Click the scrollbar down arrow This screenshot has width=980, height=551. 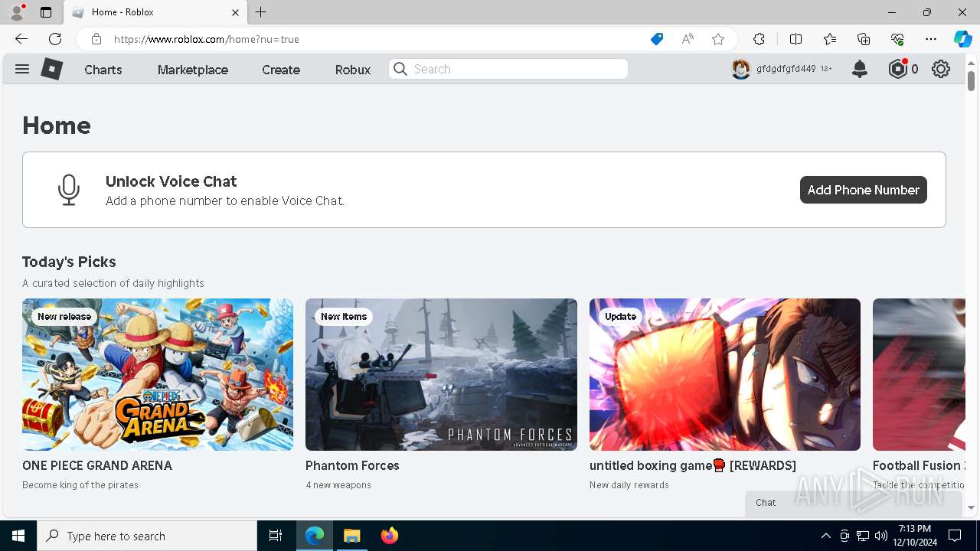(971, 507)
